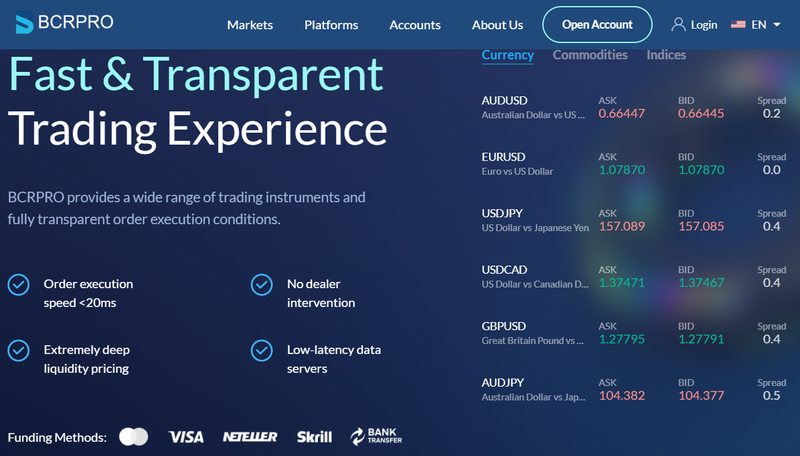Click USDJPY ask price 157.089

[622, 226]
